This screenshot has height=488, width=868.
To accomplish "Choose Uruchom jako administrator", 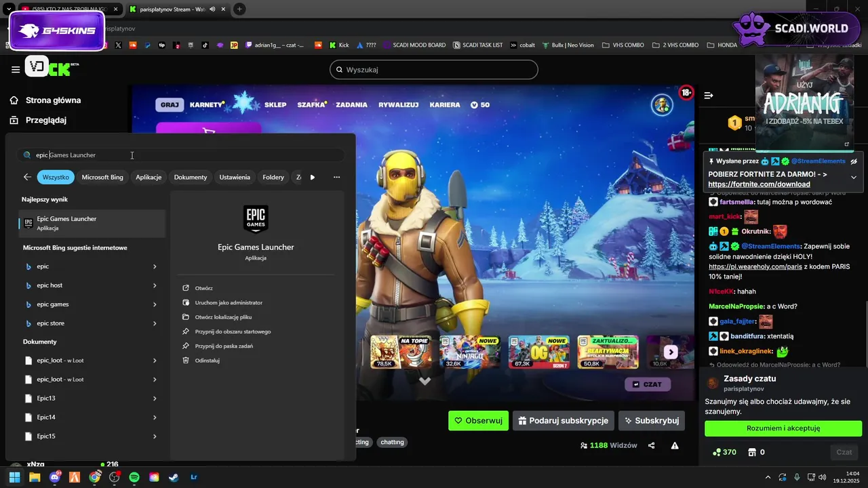I will pyautogui.click(x=222, y=302).
